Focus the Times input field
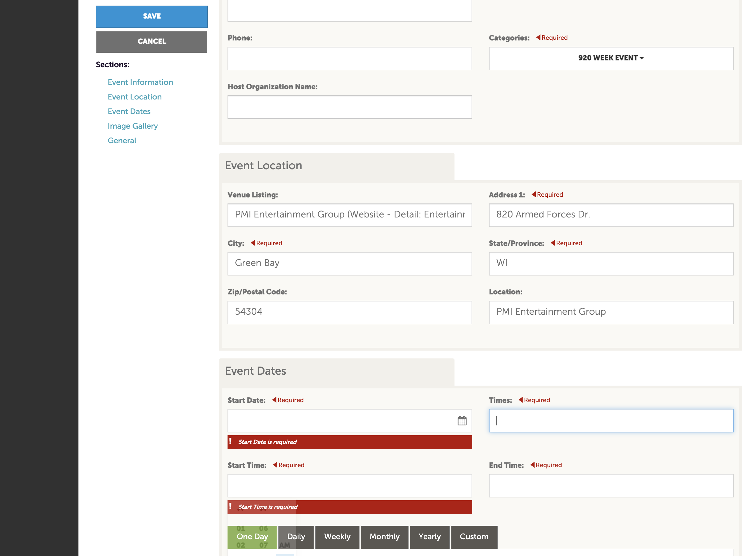Image resolution: width=756 pixels, height=556 pixels. (611, 420)
